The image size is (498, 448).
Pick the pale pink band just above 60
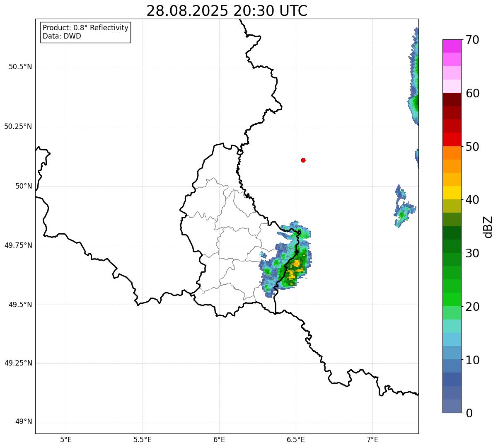click(452, 86)
